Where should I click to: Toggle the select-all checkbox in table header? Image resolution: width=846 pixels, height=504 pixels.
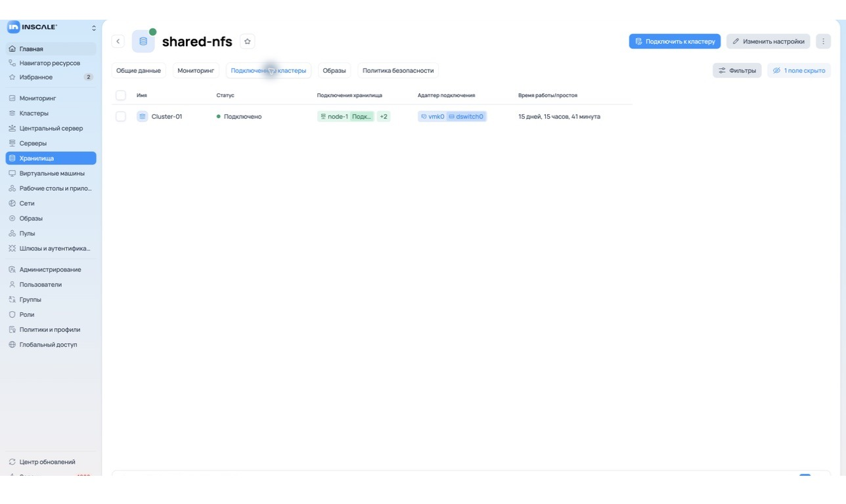coord(121,95)
